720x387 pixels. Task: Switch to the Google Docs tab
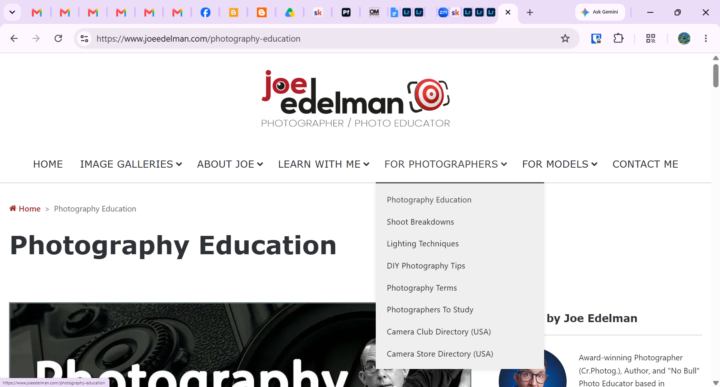394,12
